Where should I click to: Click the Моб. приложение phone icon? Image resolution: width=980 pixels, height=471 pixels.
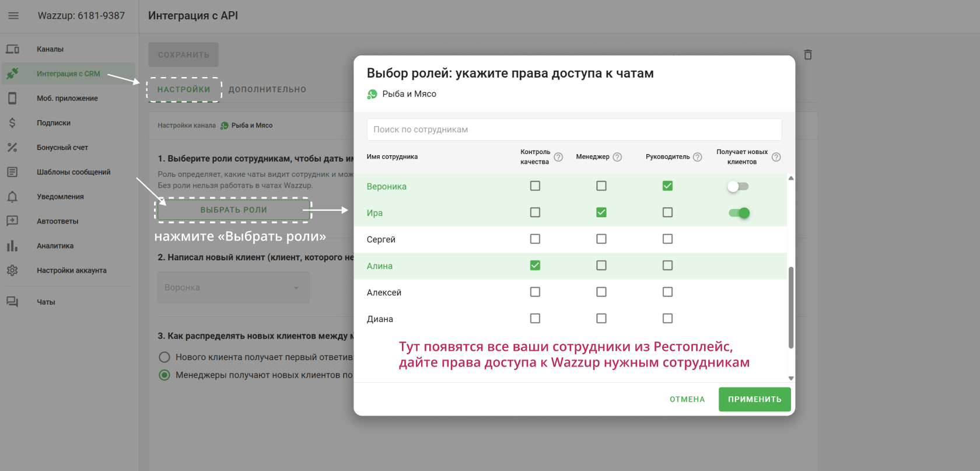coord(12,98)
